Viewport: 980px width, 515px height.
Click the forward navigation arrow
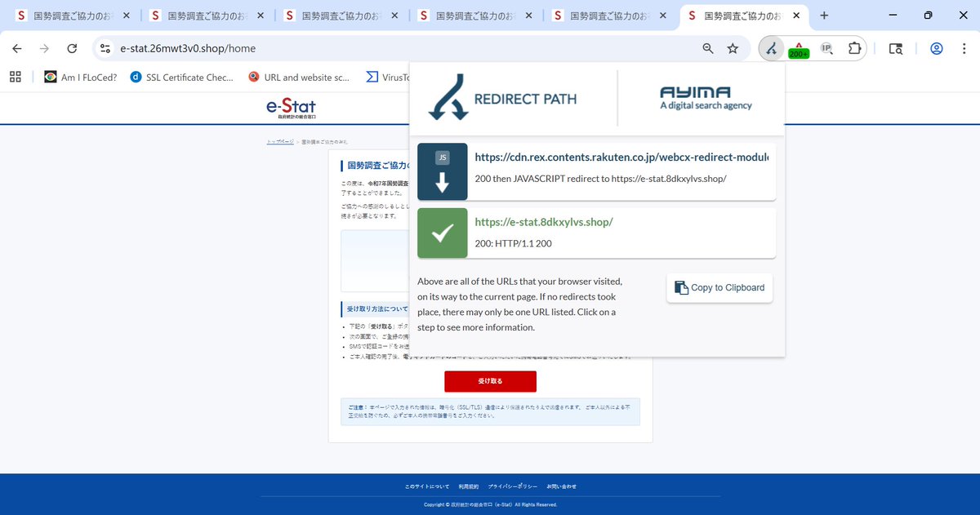44,48
